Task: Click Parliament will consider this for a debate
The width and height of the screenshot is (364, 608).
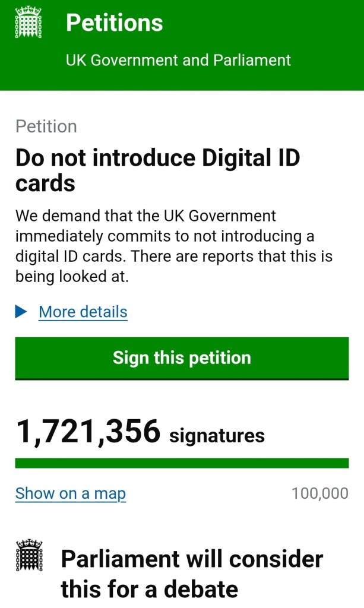Action: coord(191,574)
